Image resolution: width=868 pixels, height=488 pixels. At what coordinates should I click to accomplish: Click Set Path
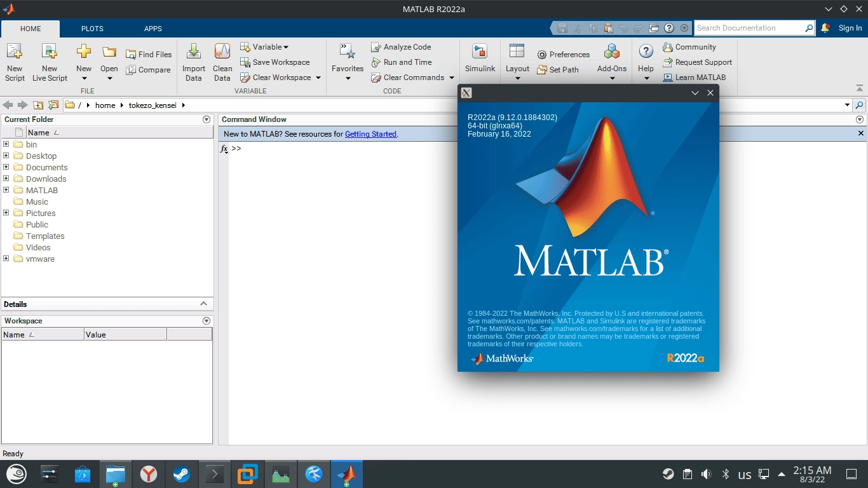coord(558,70)
